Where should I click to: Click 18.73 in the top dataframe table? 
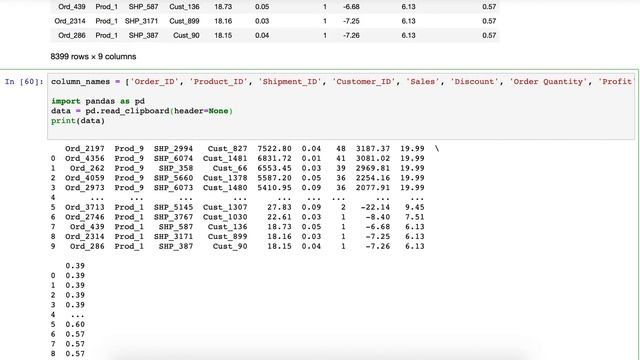click(223, 7)
